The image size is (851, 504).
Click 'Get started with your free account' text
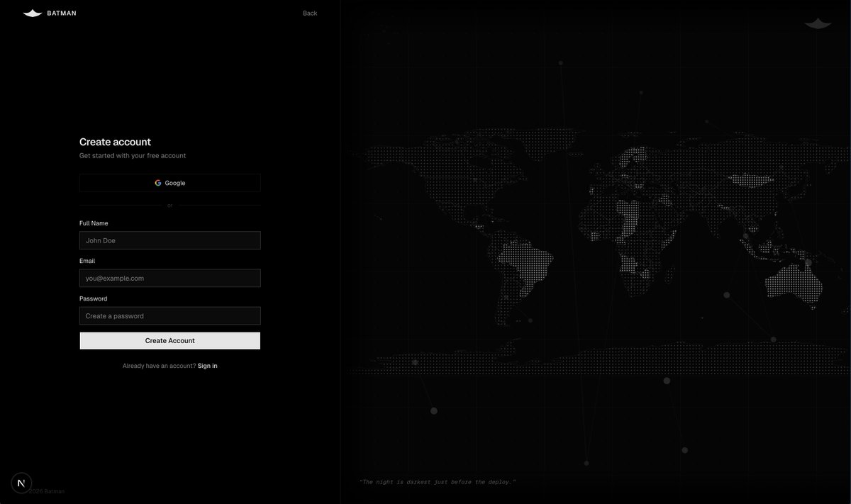pos(133,155)
